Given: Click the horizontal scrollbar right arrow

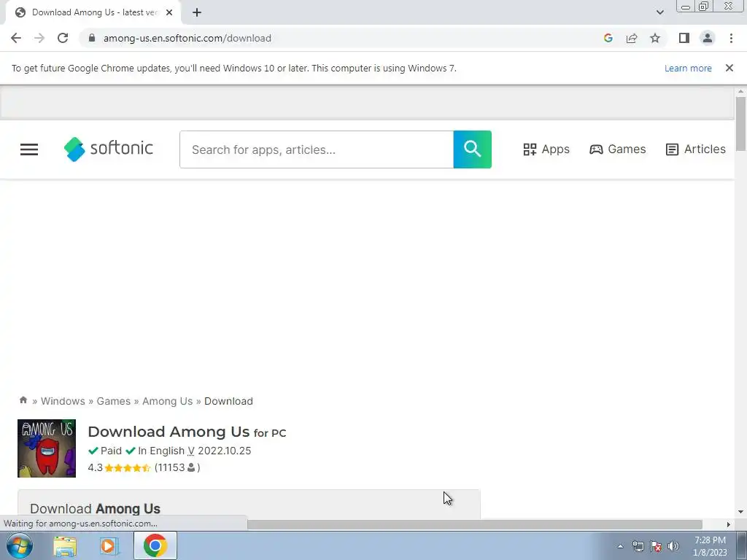Looking at the screenshot, I should (728, 524).
